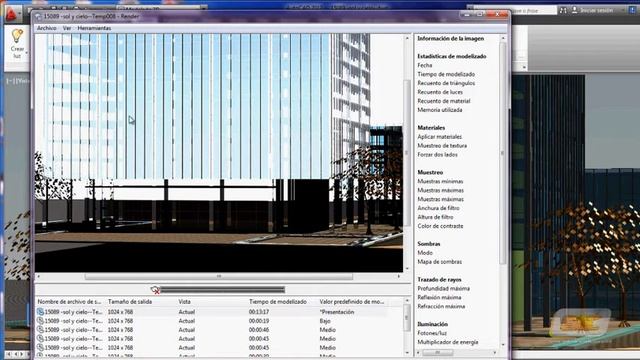Click the horizontal scrollbar under the rendered image
Viewport: 640px width, 360px height.
point(219,277)
